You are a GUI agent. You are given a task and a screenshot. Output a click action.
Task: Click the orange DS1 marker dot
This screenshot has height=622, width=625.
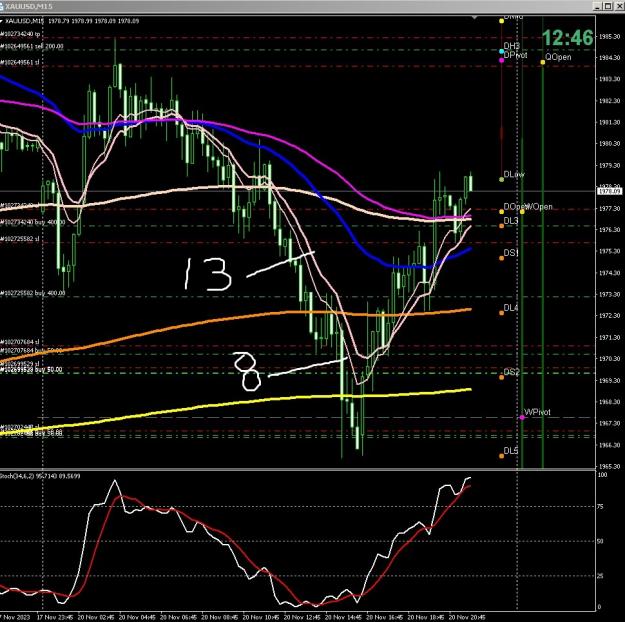(x=501, y=258)
